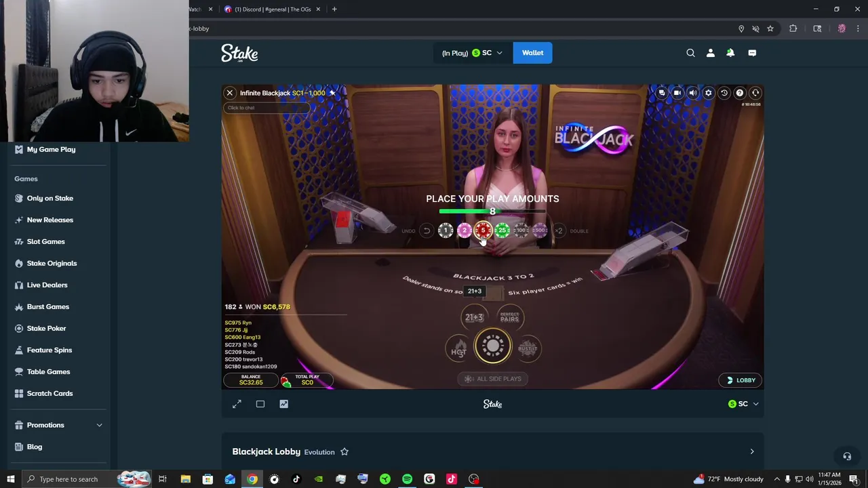Open File Explorer from taskbar
Viewport: 868px width, 488px height.
tap(185, 479)
